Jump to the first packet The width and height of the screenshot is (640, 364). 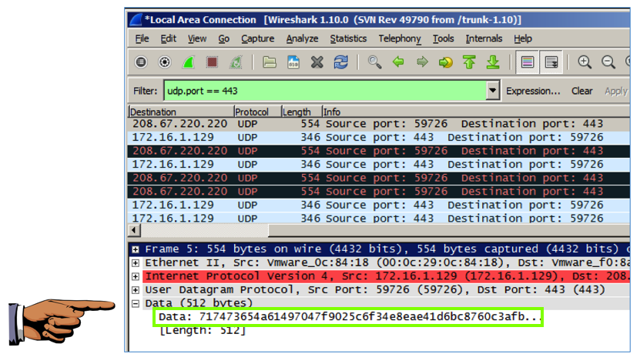point(469,62)
